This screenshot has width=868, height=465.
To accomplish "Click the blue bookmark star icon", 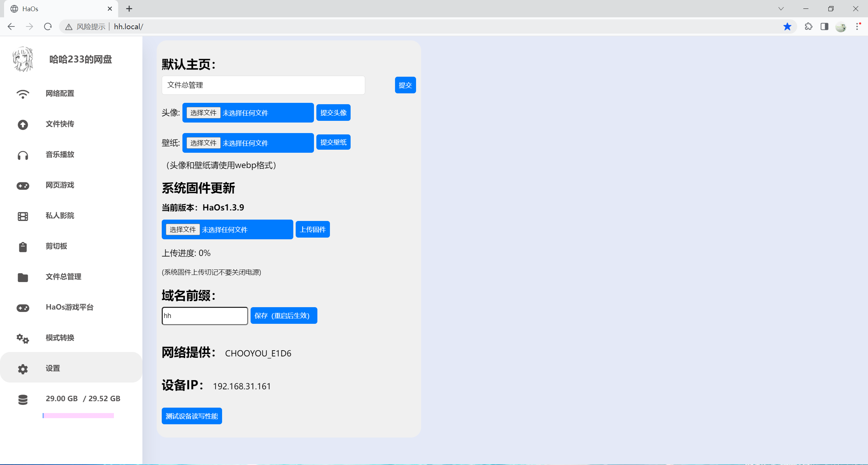I will [x=787, y=26].
